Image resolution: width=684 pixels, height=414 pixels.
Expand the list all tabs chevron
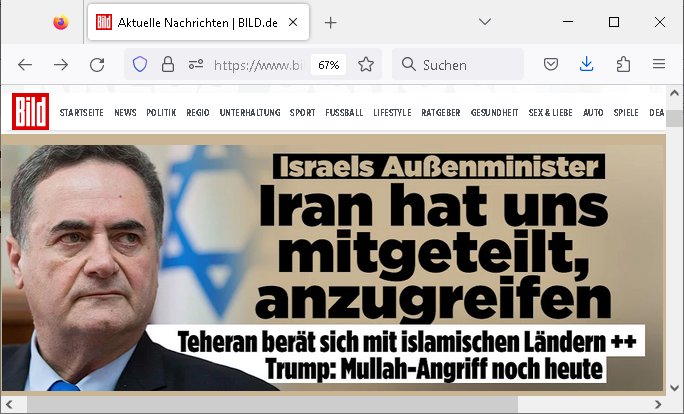coord(485,21)
